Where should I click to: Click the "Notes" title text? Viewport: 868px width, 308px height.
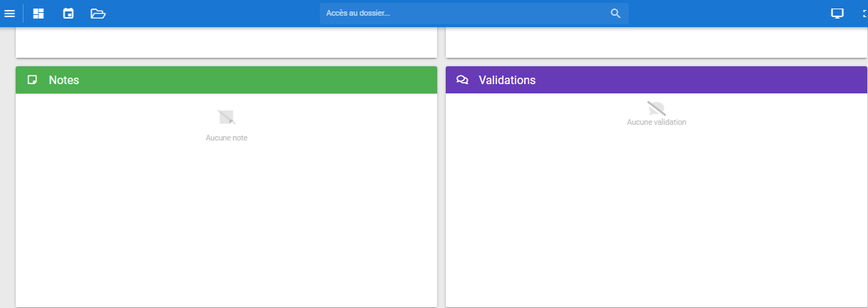(64, 81)
